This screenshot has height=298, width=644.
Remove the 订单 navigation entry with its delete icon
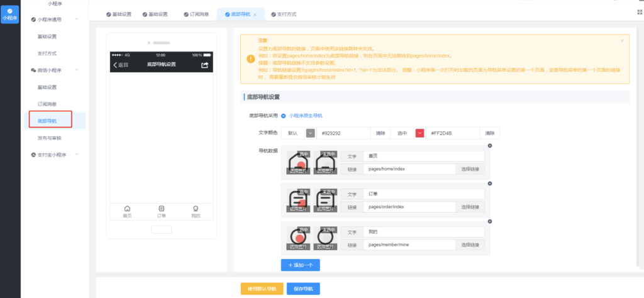pos(490,184)
